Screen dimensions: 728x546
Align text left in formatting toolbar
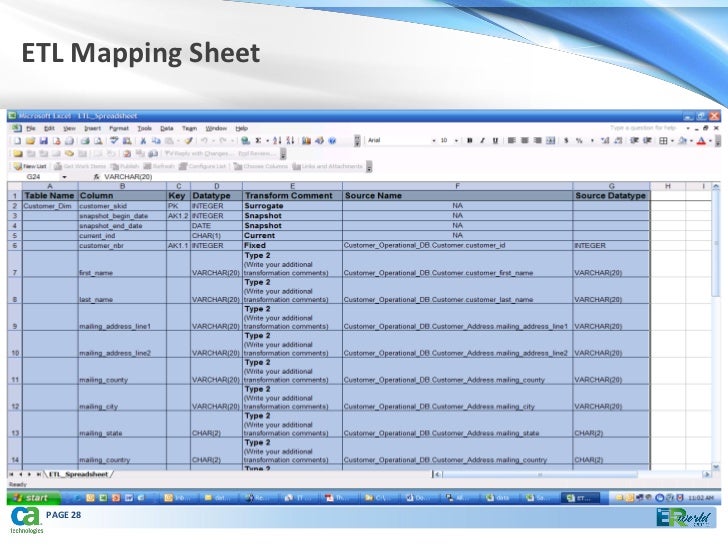pyautogui.click(x=511, y=140)
